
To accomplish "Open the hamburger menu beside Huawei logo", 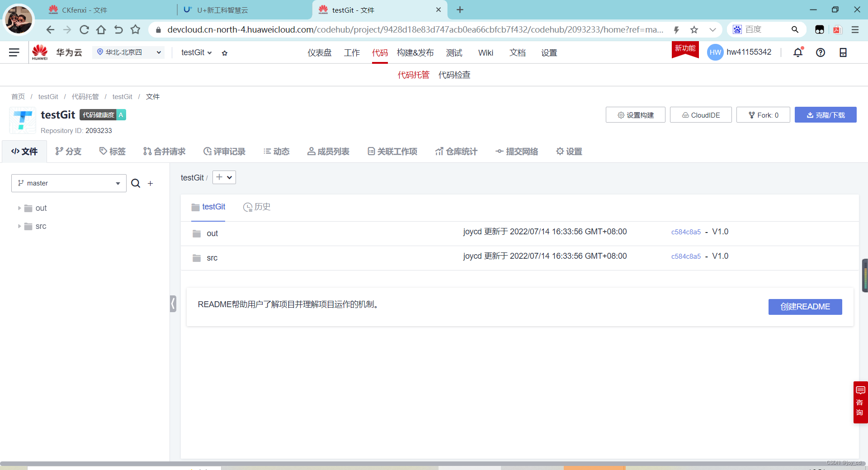I will coord(14,52).
